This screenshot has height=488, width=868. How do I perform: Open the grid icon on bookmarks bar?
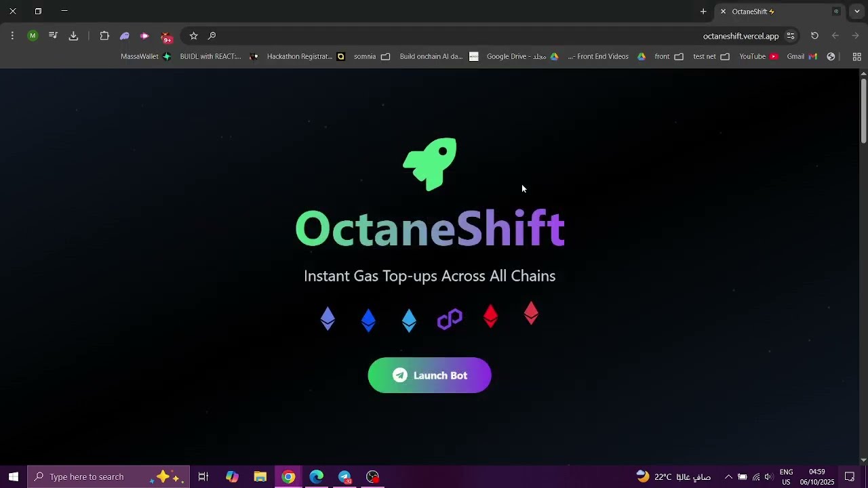856,57
